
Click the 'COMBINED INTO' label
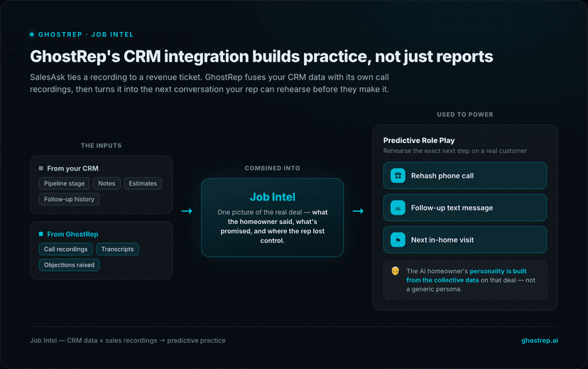click(x=272, y=169)
